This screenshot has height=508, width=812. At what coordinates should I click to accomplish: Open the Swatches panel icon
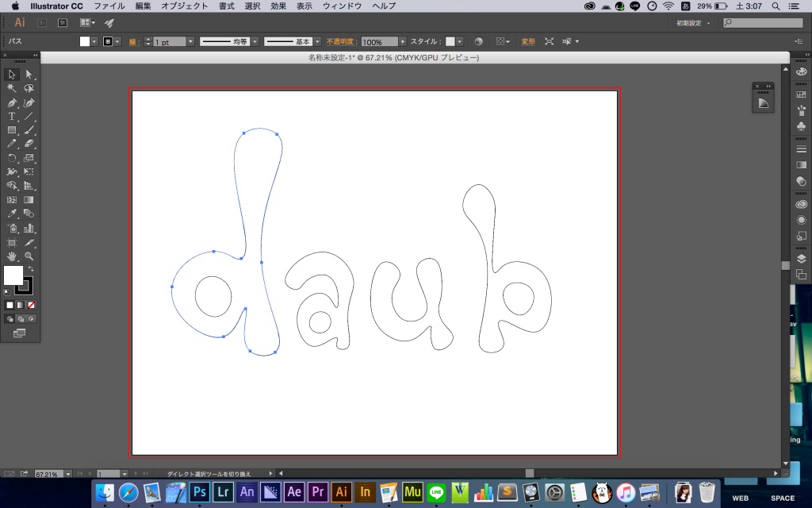(x=801, y=94)
